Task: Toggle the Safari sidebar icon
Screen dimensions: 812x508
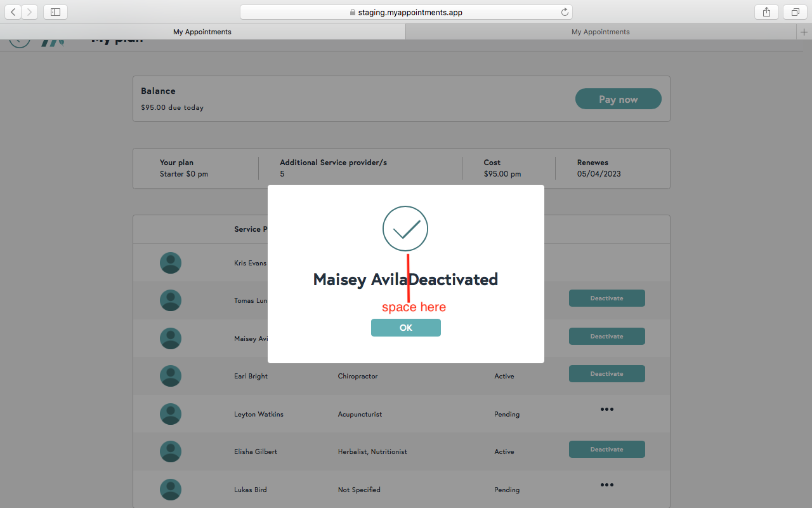Action: (55, 12)
